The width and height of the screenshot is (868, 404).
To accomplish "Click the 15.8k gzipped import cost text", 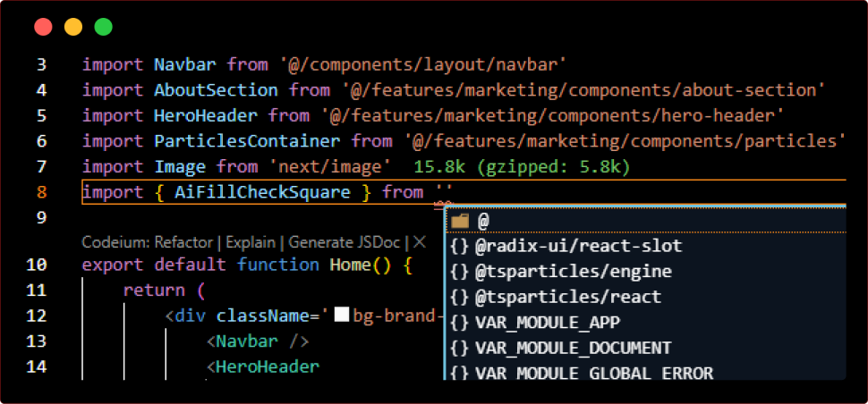I will [523, 167].
